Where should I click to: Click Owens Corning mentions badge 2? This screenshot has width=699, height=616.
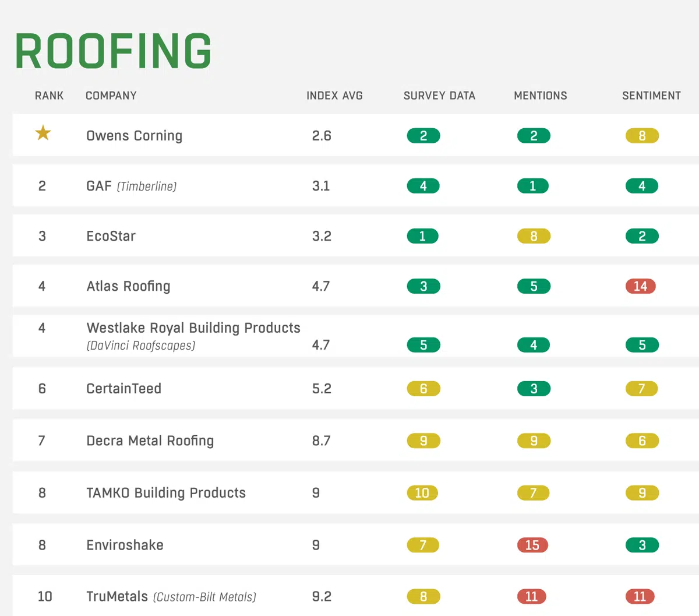click(534, 136)
